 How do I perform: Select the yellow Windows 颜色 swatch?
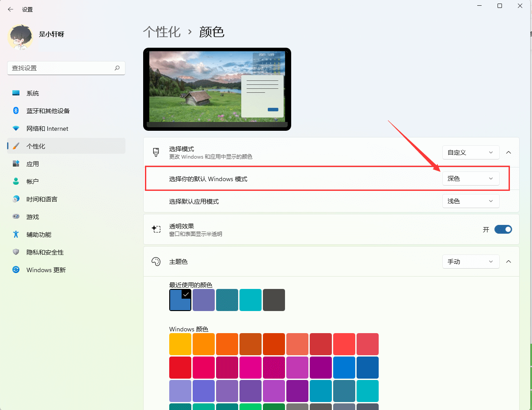click(x=180, y=344)
